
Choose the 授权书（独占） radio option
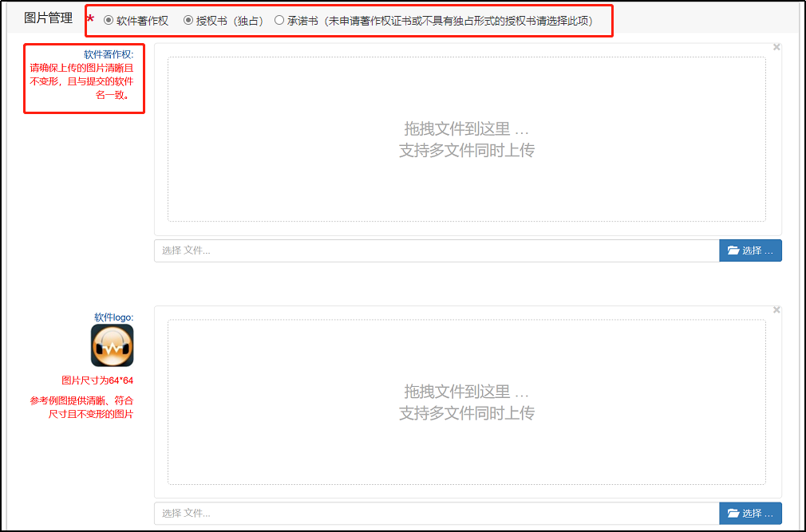(x=188, y=21)
